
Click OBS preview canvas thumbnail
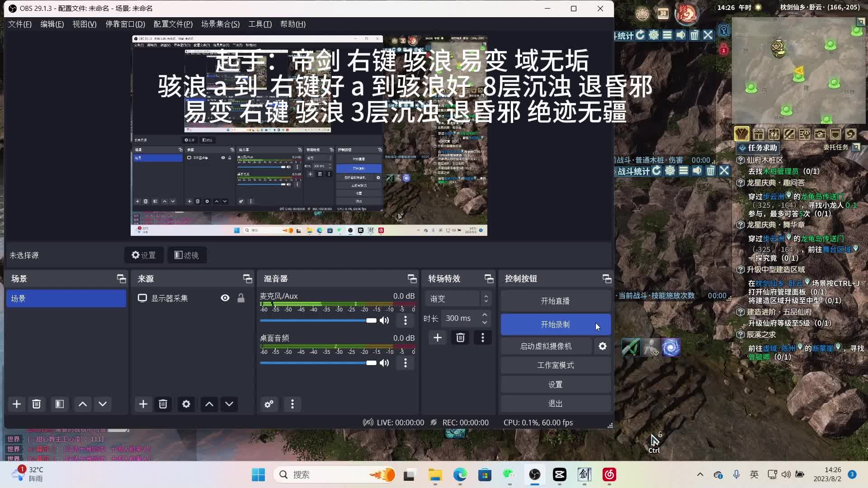(309, 136)
